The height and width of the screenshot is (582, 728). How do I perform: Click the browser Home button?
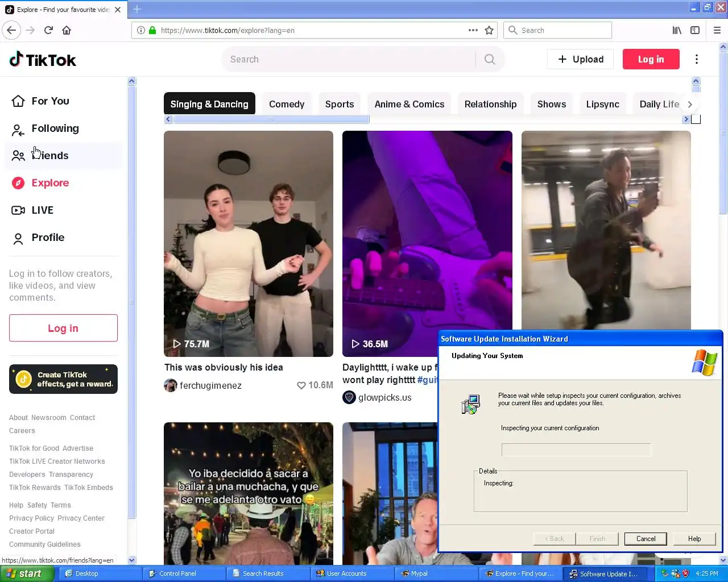point(67,30)
